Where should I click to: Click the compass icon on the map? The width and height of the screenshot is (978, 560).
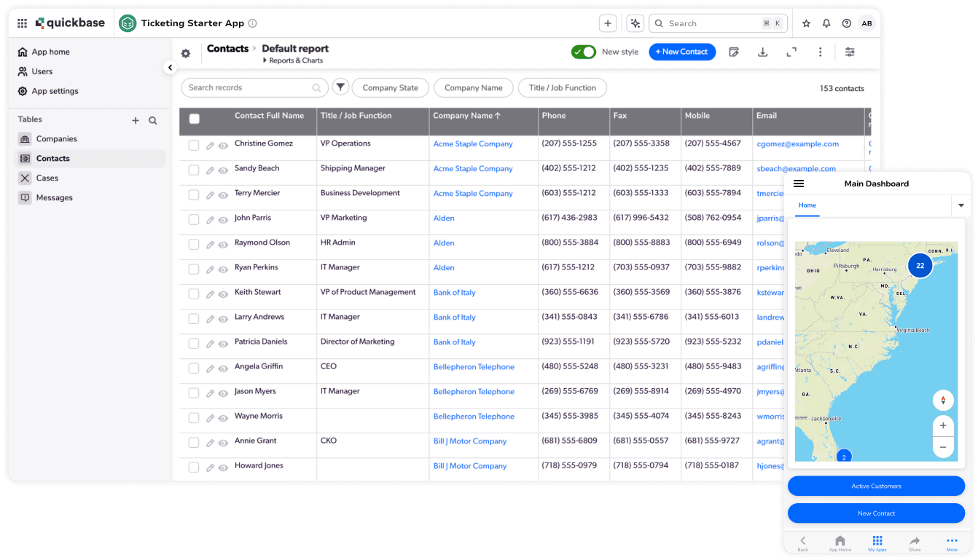[x=943, y=400]
